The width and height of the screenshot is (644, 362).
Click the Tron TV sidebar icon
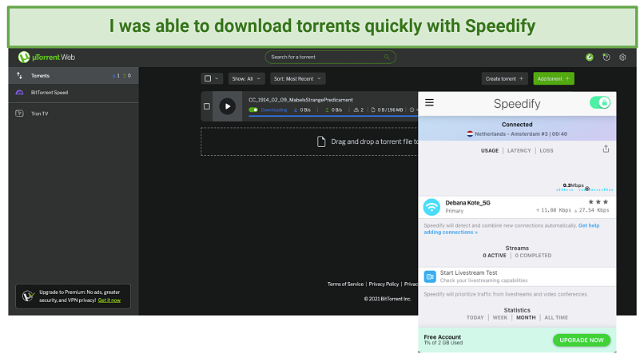pos(19,113)
